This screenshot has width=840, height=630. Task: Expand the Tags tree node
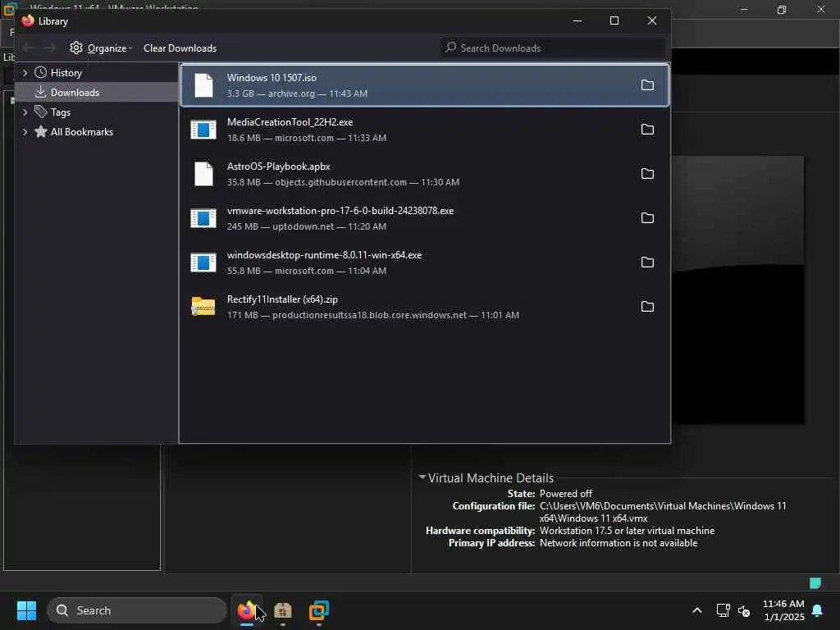pos(25,112)
